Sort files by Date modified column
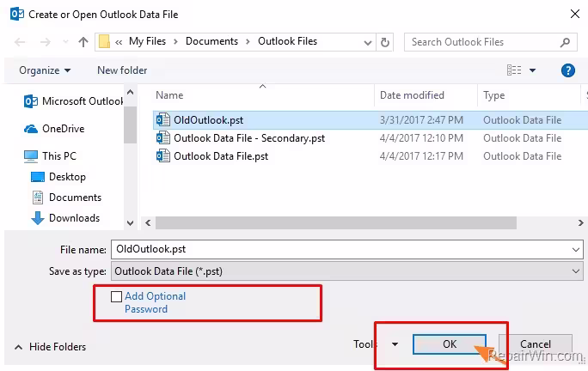 tap(413, 95)
